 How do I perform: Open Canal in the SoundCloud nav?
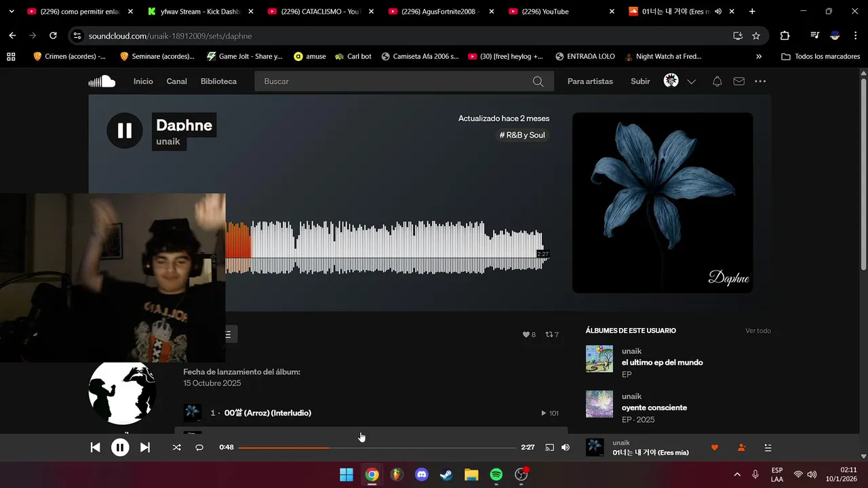click(x=176, y=81)
